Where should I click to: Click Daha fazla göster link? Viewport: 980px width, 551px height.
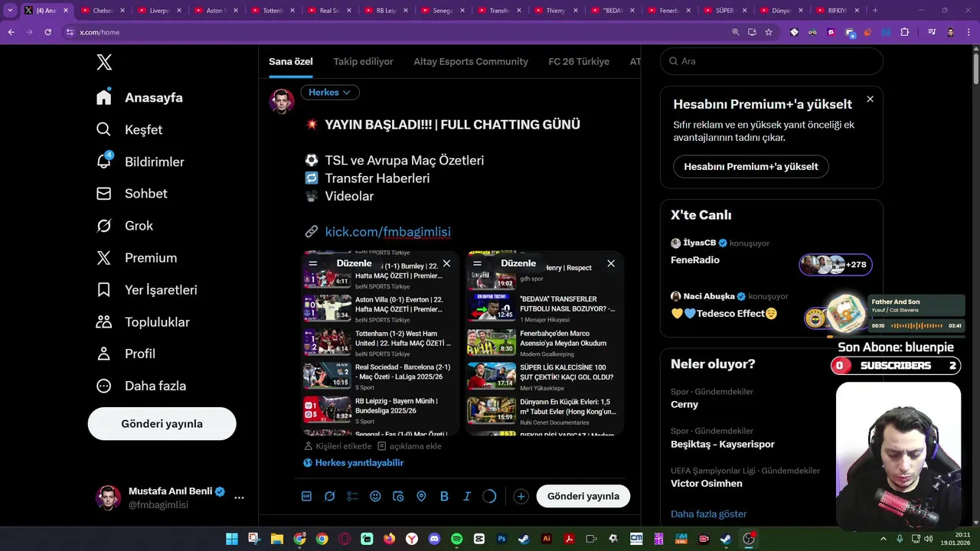click(708, 514)
